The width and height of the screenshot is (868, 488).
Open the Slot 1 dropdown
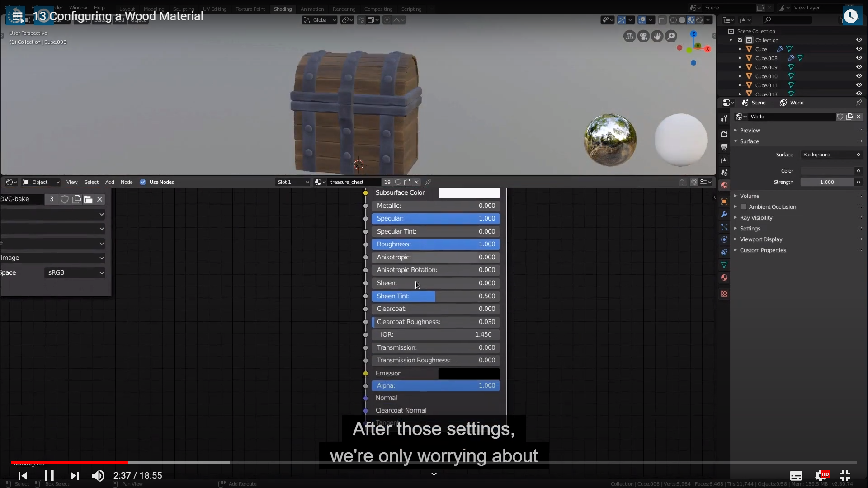point(293,182)
